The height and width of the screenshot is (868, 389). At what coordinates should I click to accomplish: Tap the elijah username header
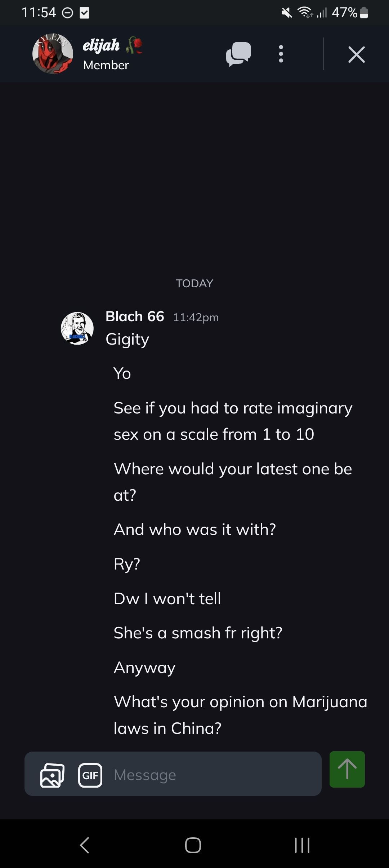pos(101,45)
